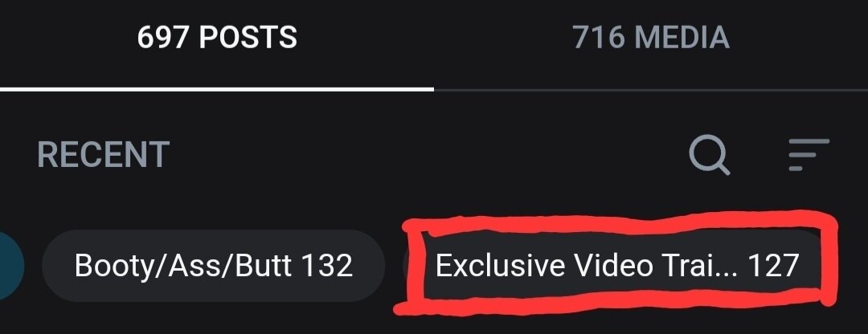
Task: Tap the partially visible teal circle chip
Action: point(11,266)
